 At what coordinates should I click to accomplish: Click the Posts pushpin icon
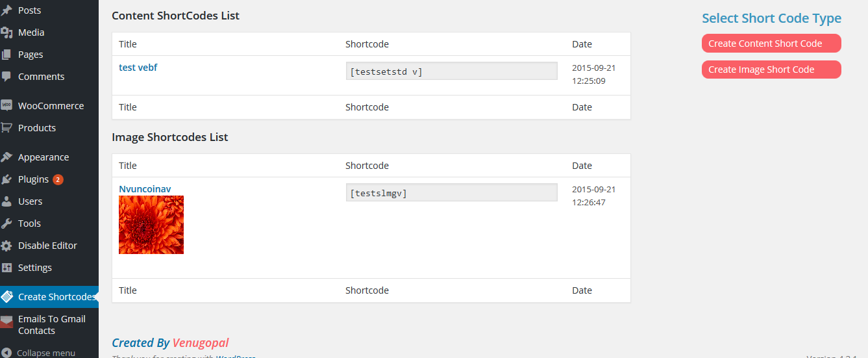(x=6, y=10)
